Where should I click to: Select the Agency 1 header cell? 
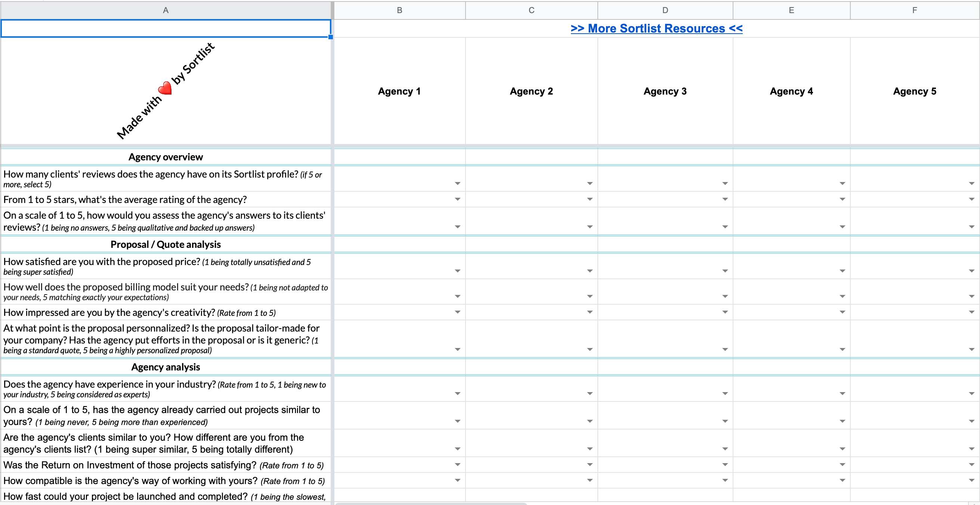coord(399,91)
